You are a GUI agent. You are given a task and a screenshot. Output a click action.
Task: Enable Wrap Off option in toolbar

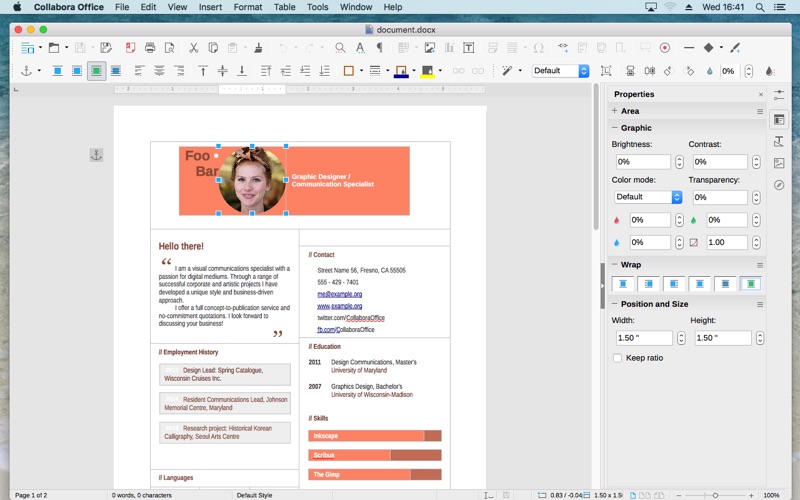[x=58, y=71]
